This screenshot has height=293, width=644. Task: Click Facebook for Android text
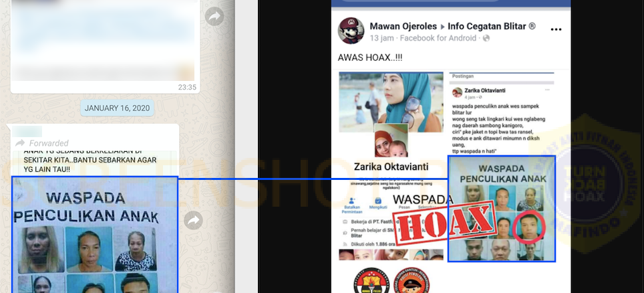point(438,38)
